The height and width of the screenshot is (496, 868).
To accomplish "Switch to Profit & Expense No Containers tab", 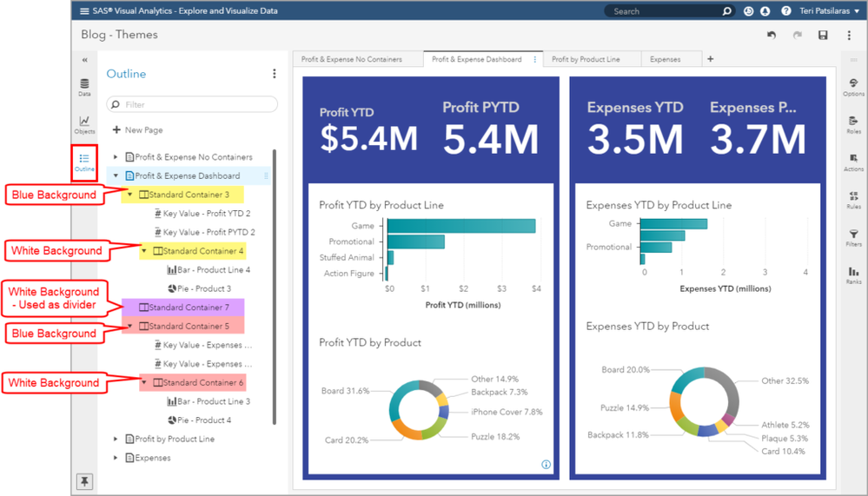I will pyautogui.click(x=352, y=59).
